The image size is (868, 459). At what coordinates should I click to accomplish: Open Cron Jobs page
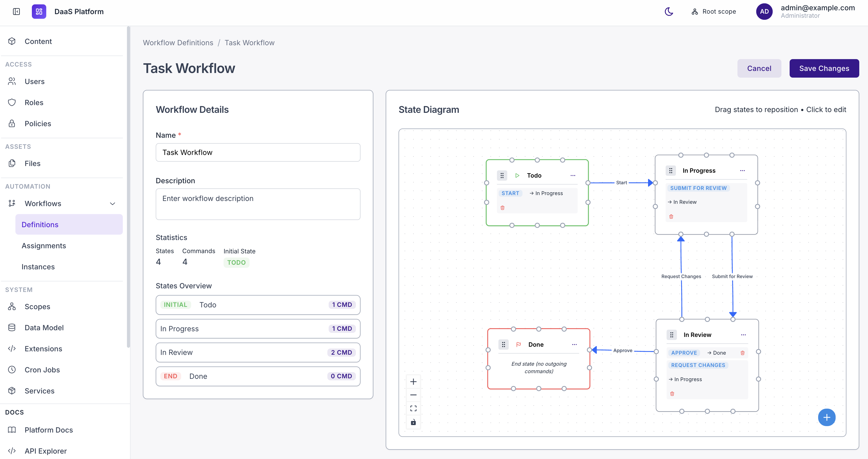pyautogui.click(x=62, y=370)
